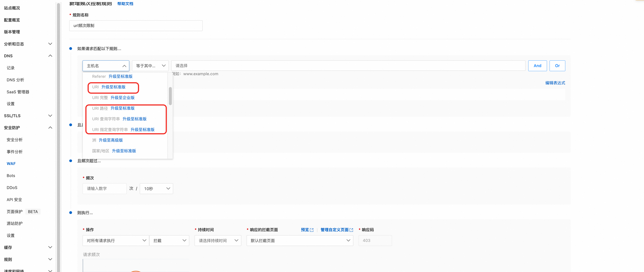Open the 拦截 action dropdown
The image size is (644, 272).
[x=169, y=241]
